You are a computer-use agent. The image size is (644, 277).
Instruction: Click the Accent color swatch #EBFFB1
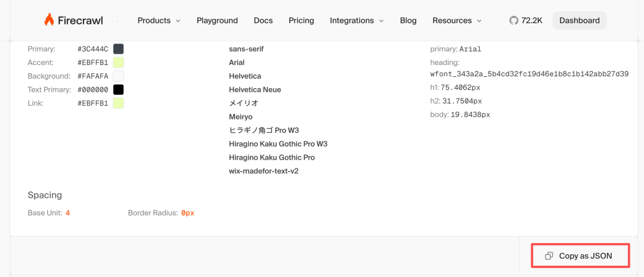click(119, 63)
